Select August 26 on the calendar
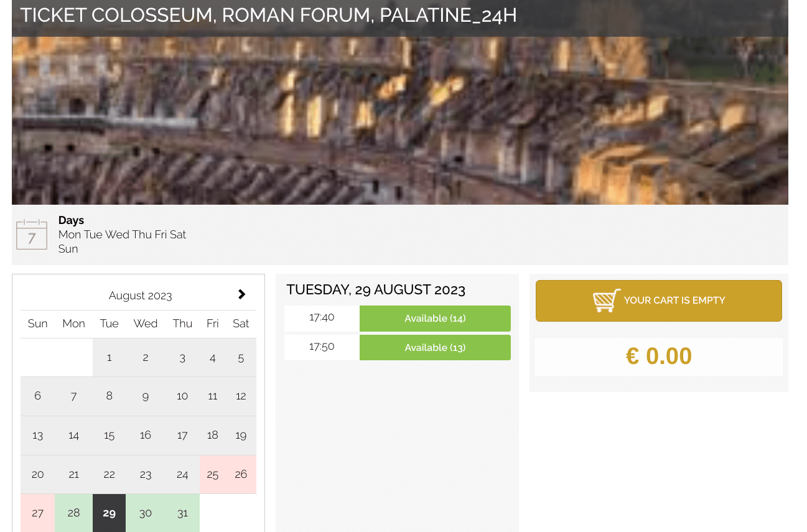 point(241,474)
